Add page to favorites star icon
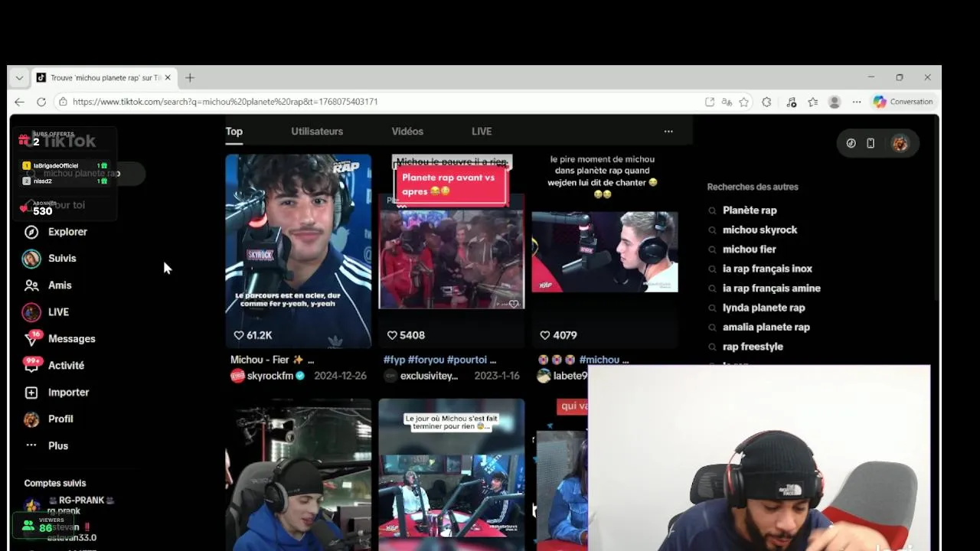The image size is (980, 551). coord(744,102)
